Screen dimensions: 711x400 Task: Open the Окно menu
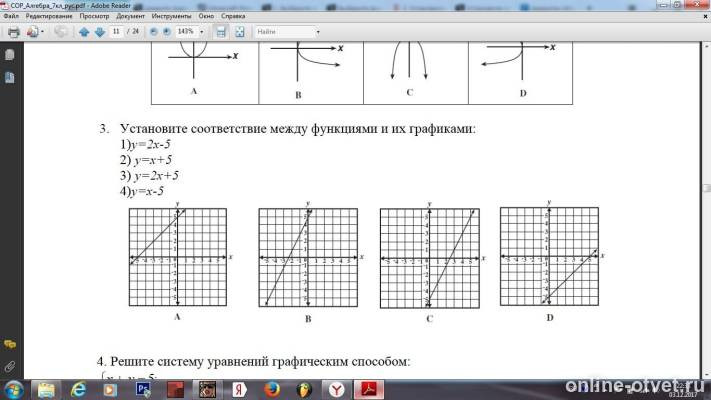point(206,16)
